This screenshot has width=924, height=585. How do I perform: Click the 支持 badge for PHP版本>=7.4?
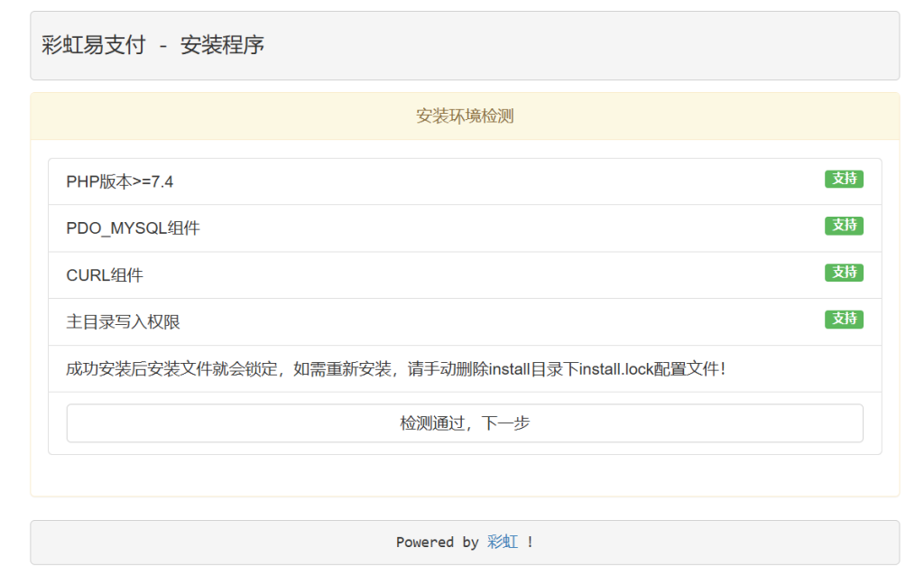click(844, 179)
